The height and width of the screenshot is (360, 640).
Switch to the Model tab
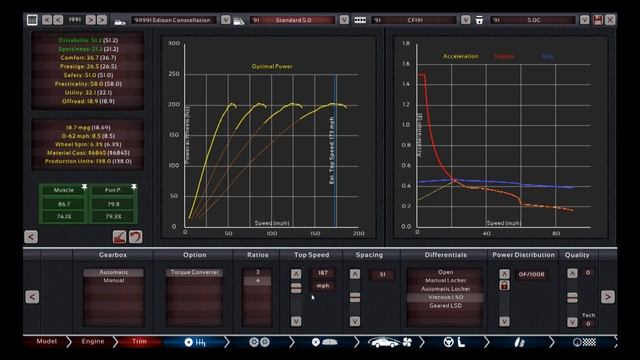[x=47, y=342]
